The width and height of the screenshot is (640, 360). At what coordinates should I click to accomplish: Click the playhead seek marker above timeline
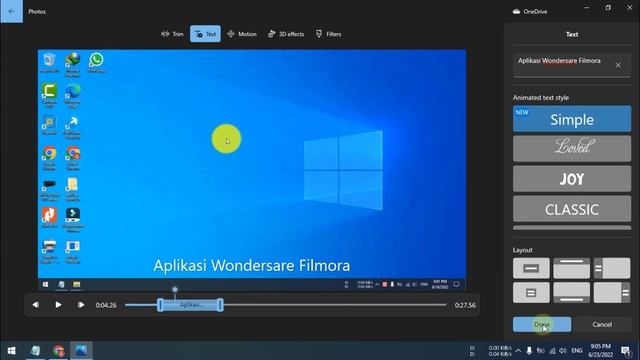pos(175,289)
